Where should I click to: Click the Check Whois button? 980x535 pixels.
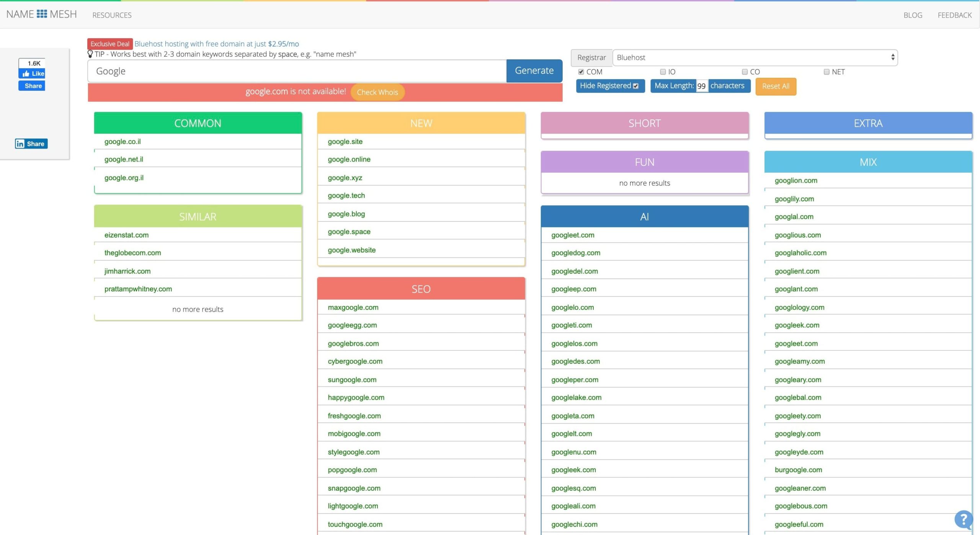point(377,92)
